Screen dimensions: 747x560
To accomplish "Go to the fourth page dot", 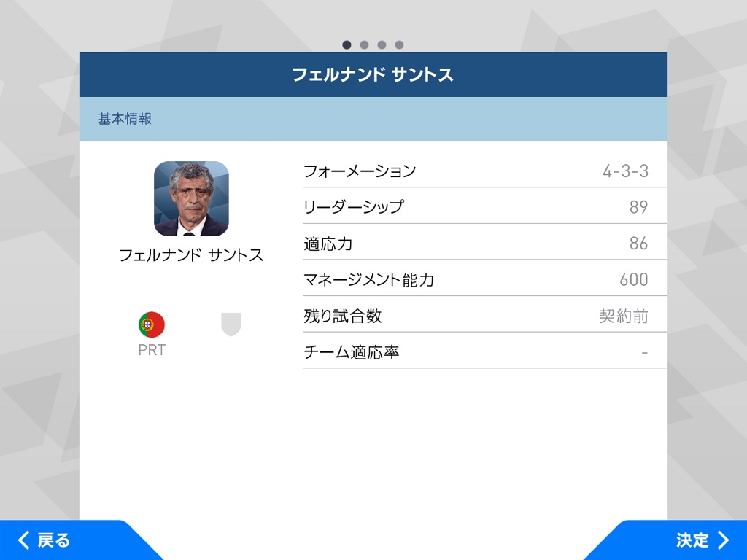I will 399,44.
